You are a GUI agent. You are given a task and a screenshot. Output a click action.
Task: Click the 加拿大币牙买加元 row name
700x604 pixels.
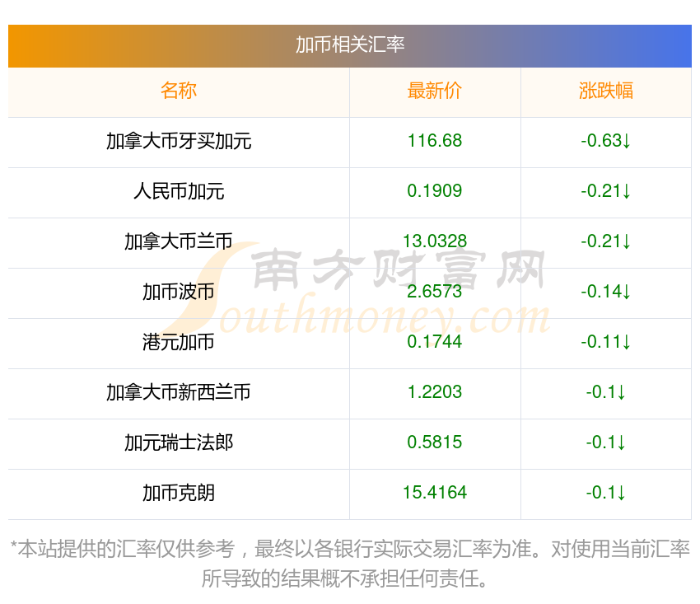[179, 141]
